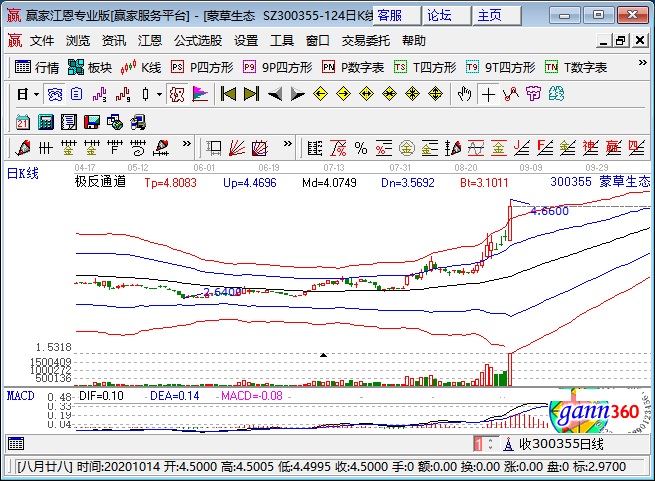Open the calculator tool icon

(x=46, y=122)
